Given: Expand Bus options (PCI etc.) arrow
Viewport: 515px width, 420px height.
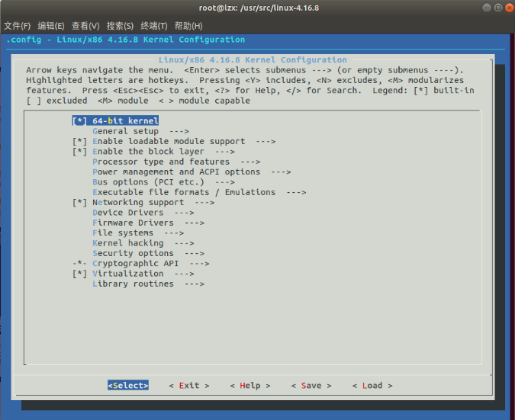Looking at the screenshot, I should click(225, 182).
